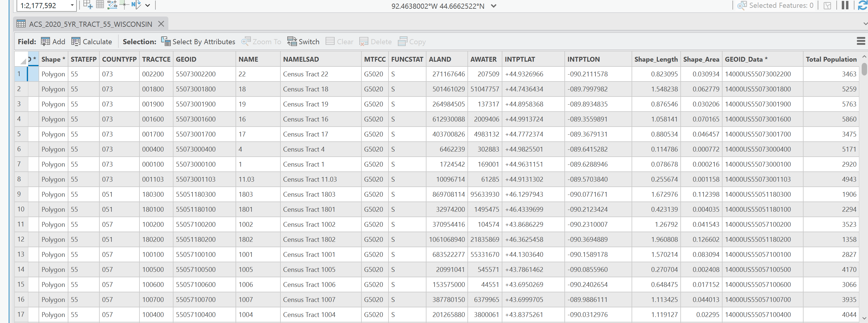The height and width of the screenshot is (323, 868).
Task: Click the Calculate Field button
Action: coord(92,42)
